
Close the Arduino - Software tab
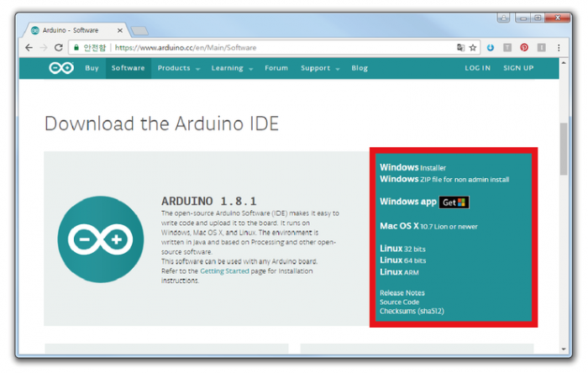(120, 30)
